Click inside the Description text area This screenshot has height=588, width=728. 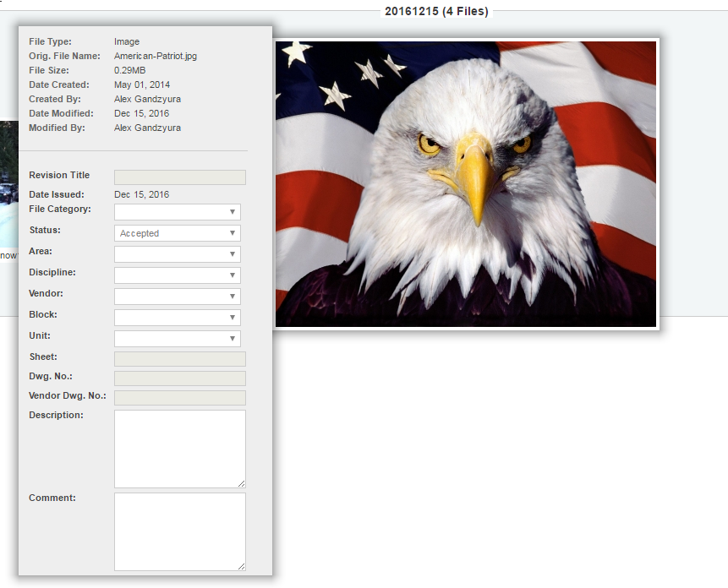[x=180, y=449]
